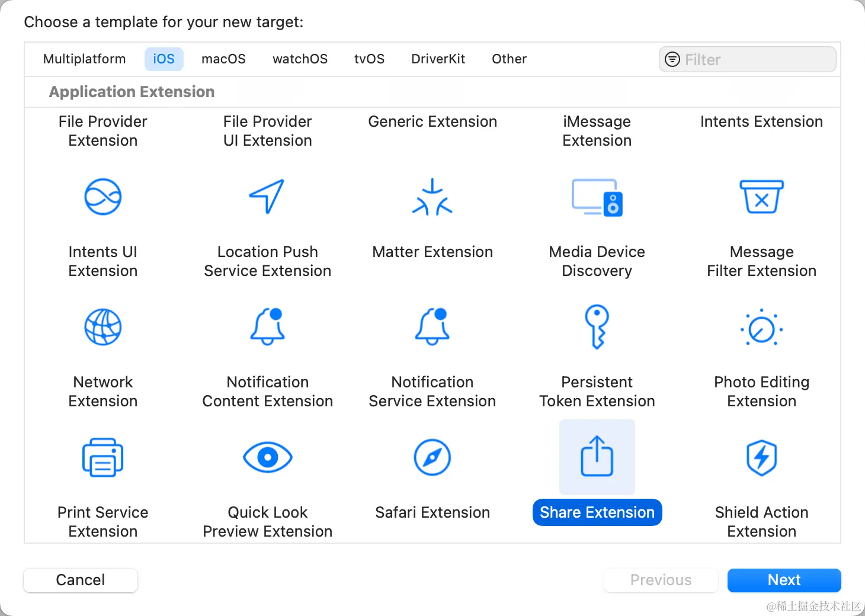Screen dimensions: 865x616
Task: Focus the Filter text field
Action: pyautogui.click(x=748, y=59)
